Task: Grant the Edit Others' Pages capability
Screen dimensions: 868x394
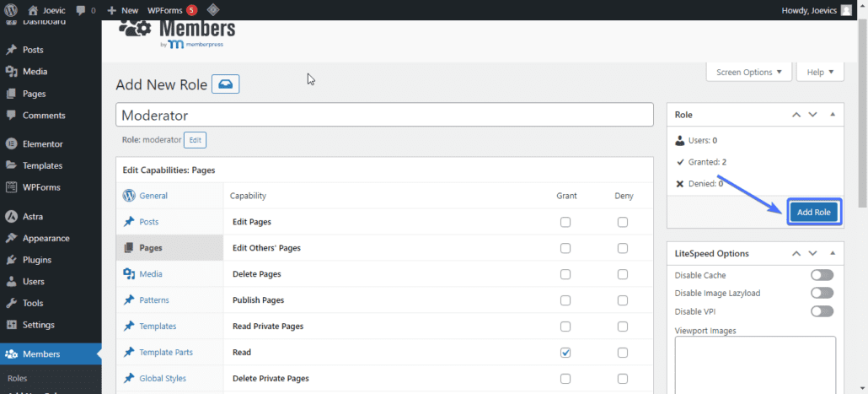Action: [565, 248]
